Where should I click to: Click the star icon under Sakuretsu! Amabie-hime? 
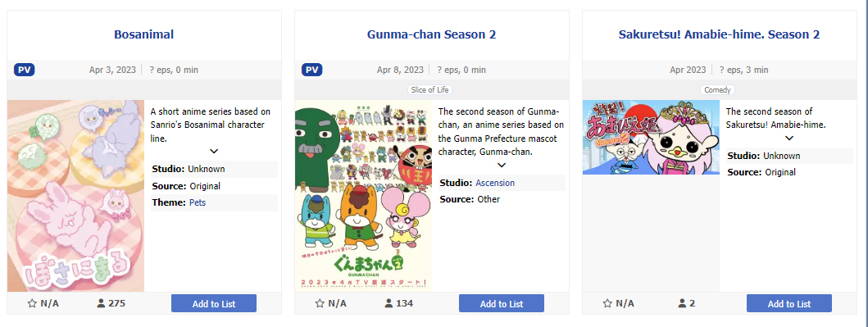pos(608,303)
